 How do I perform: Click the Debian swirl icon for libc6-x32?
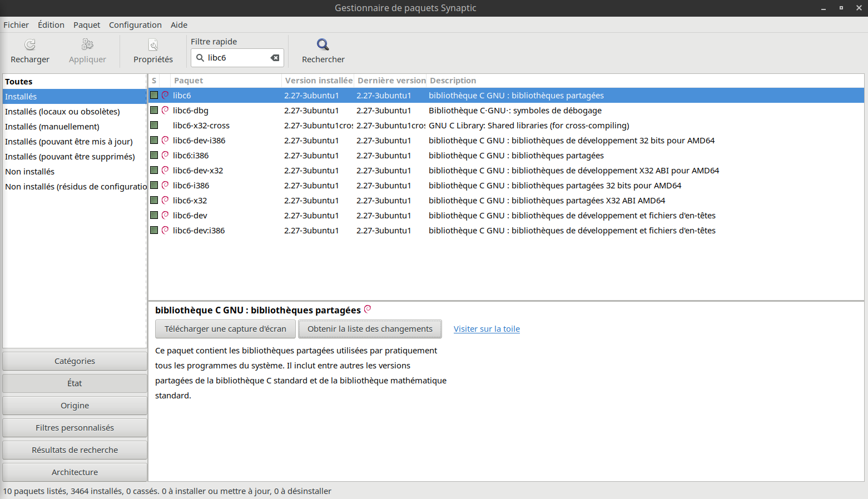[165, 200]
